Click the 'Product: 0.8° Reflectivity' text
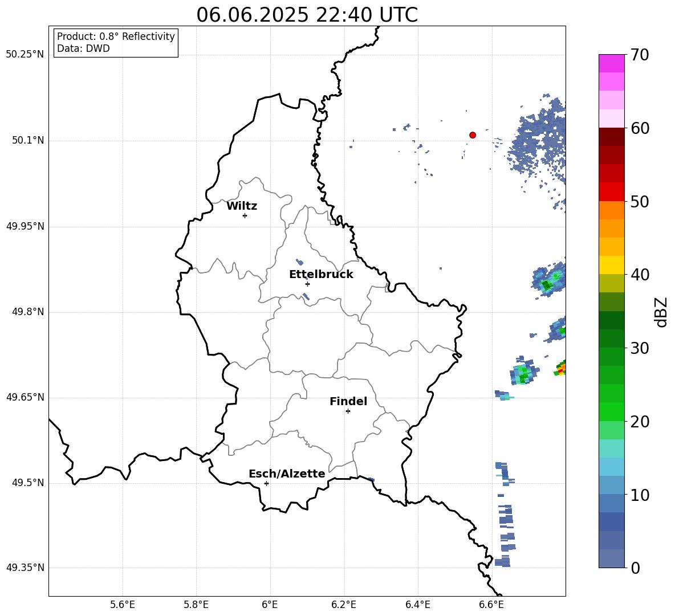675x616 pixels. click(x=116, y=36)
